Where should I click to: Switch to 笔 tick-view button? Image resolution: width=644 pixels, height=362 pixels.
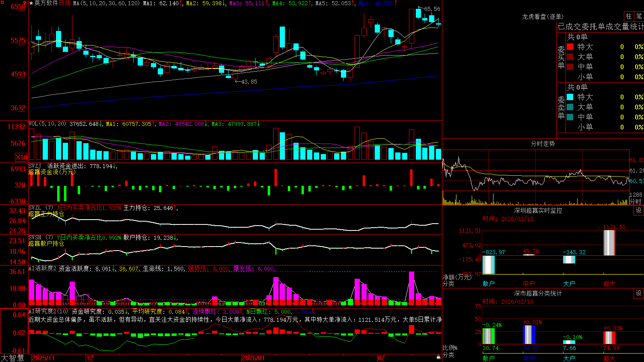click(639, 16)
